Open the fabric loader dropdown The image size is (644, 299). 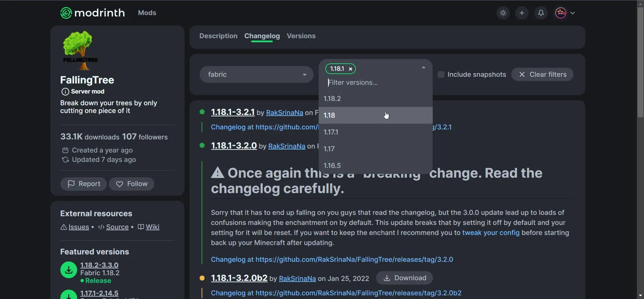[x=256, y=75]
